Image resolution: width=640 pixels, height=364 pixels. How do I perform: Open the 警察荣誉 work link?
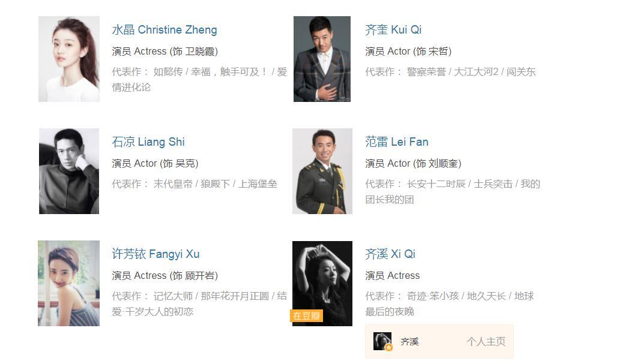(426, 72)
